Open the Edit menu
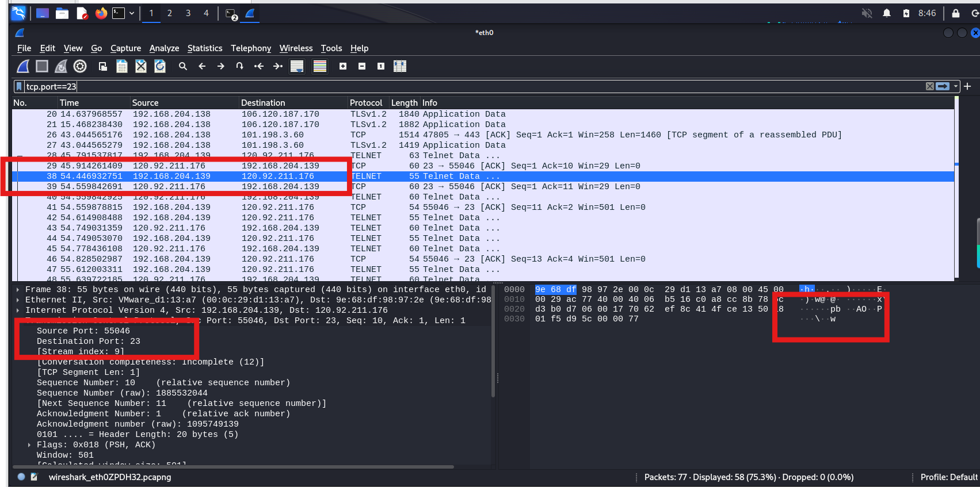 pos(48,48)
